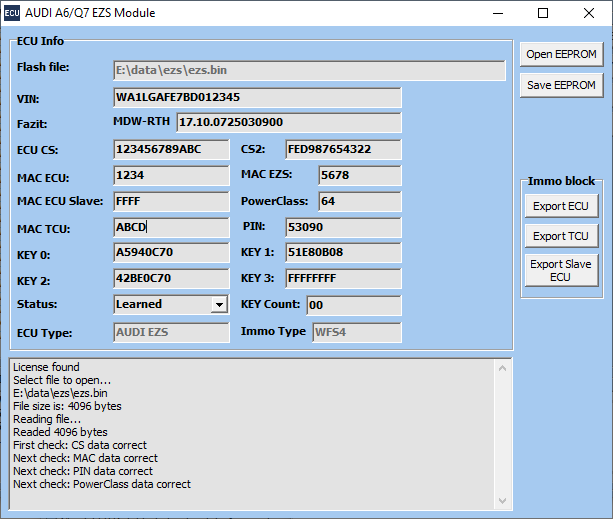Click the Save EEPROM button
This screenshot has height=519, width=613.
[561, 86]
